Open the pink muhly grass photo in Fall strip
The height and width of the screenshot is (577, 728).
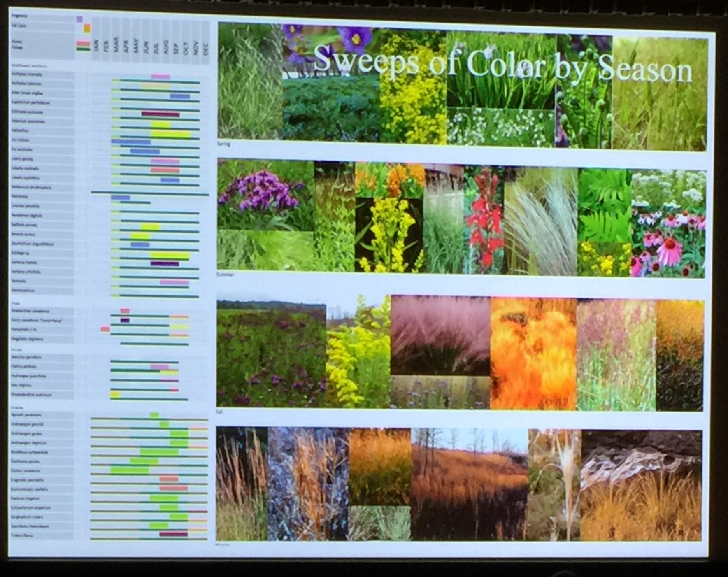pos(440,335)
